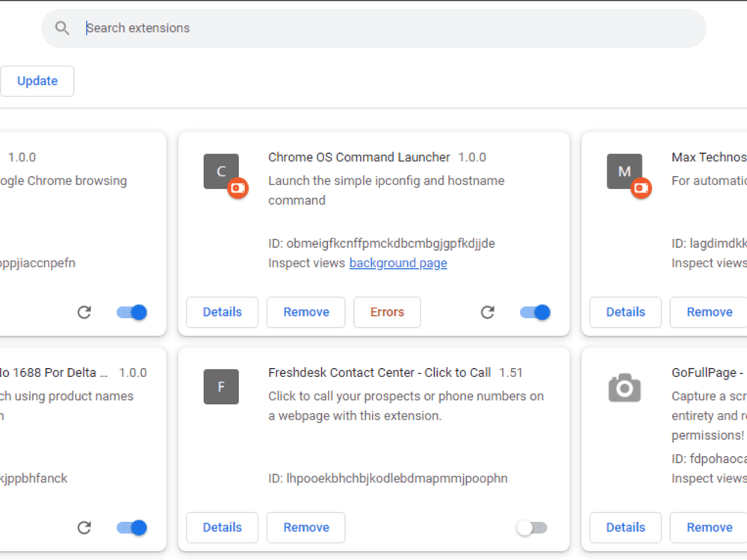747x560 pixels.
Task: View Errors for Chrome OS Command Launcher
Action: [387, 312]
